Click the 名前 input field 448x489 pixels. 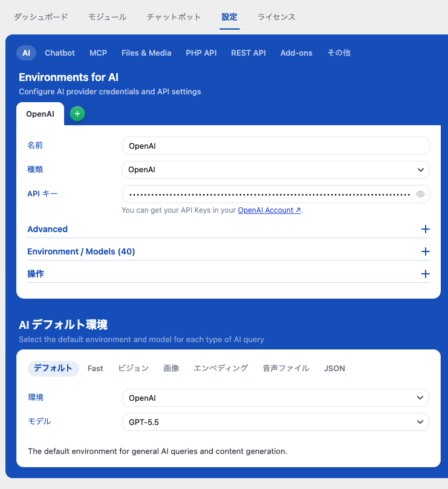tap(276, 146)
